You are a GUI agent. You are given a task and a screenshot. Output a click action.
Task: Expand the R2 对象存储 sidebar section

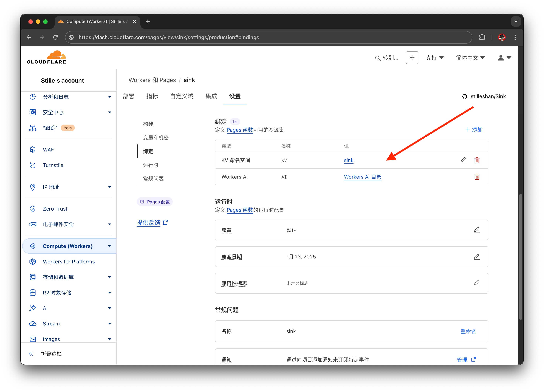coord(110,292)
